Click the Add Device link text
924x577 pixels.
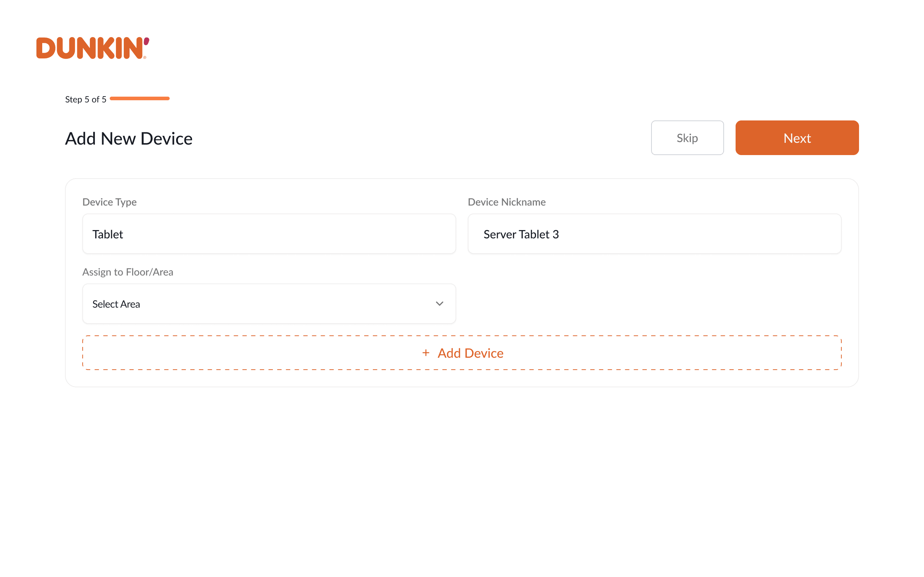tap(470, 353)
